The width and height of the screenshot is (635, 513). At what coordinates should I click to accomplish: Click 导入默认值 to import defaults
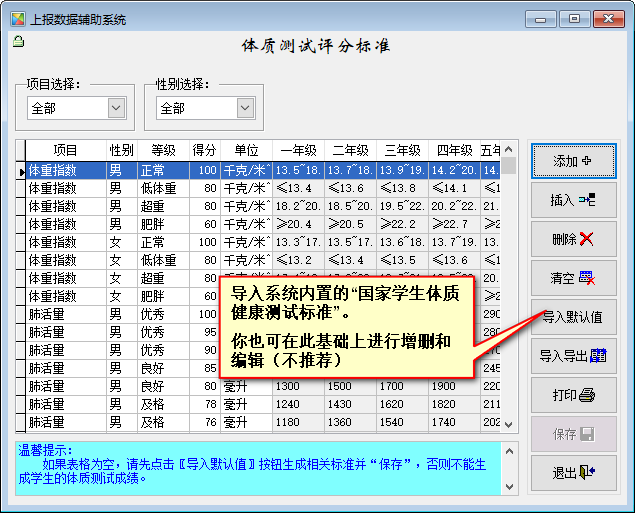572,317
